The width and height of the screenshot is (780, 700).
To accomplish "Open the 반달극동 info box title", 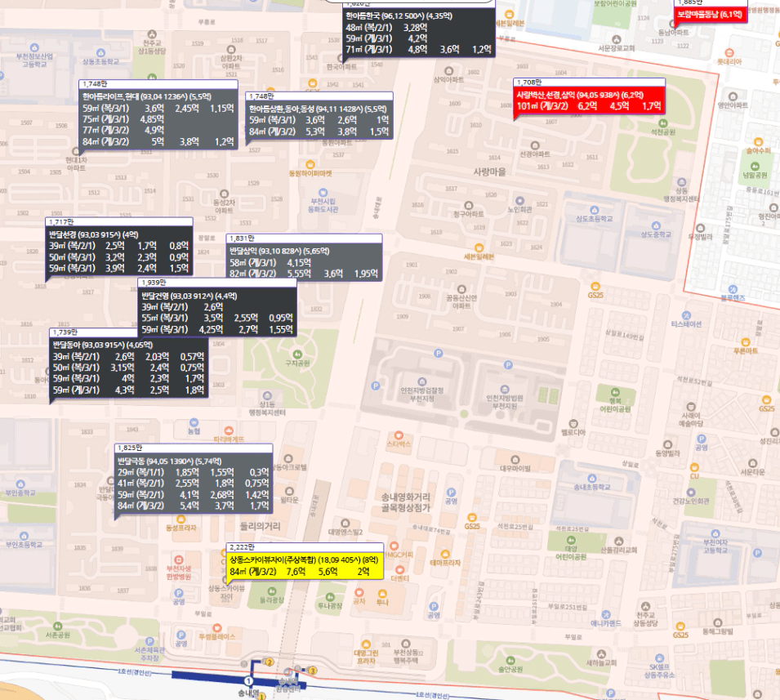I will pyautogui.click(x=169, y=461).
